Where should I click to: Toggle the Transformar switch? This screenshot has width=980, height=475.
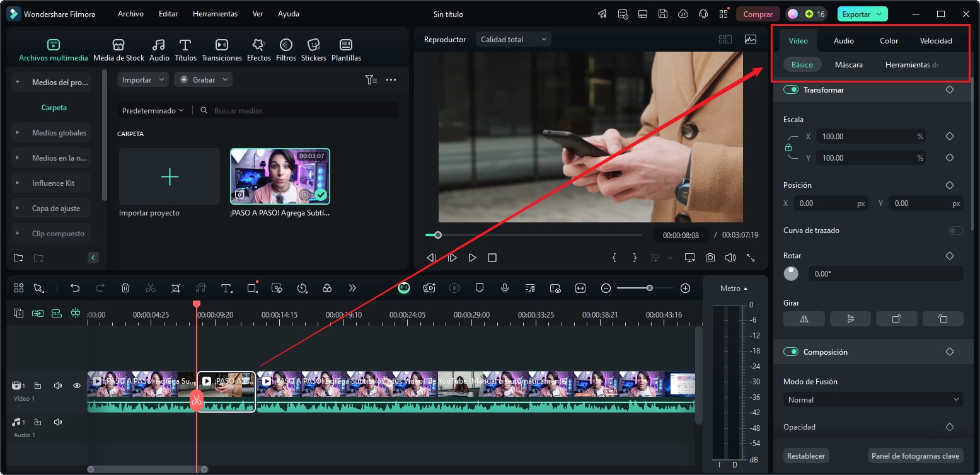(791, 90)
